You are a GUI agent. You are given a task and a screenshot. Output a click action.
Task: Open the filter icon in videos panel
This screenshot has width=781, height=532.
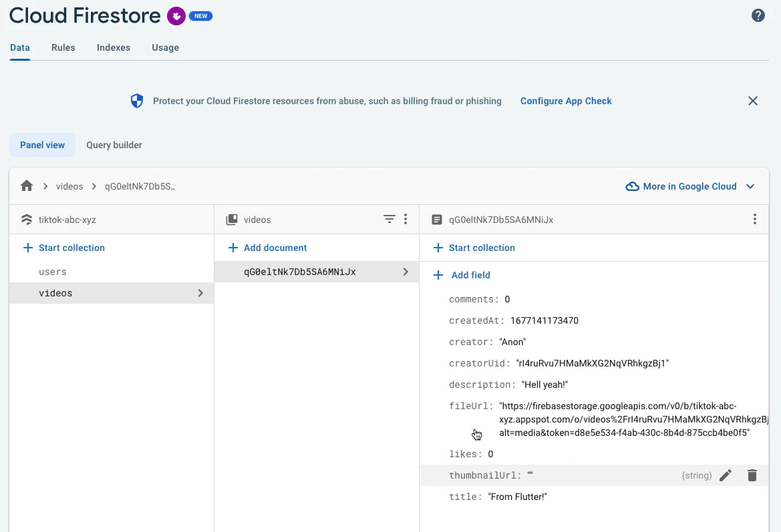(x=389, y=219)
